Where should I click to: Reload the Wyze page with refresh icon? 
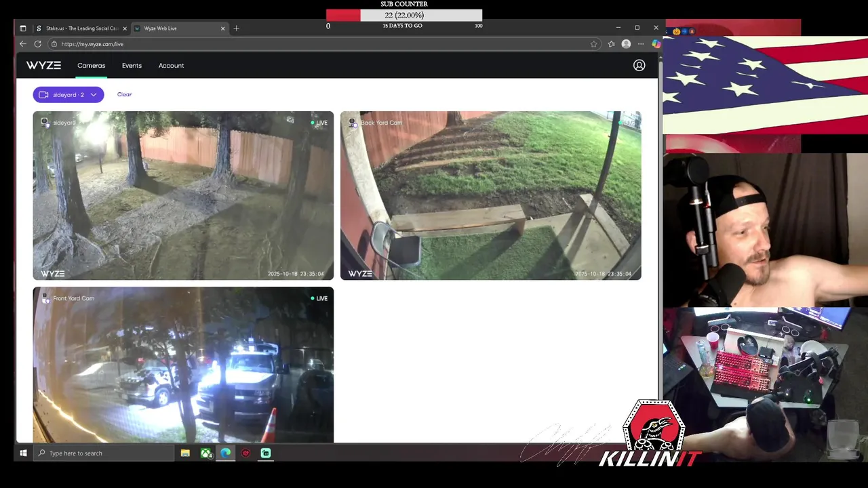(37, 44)
